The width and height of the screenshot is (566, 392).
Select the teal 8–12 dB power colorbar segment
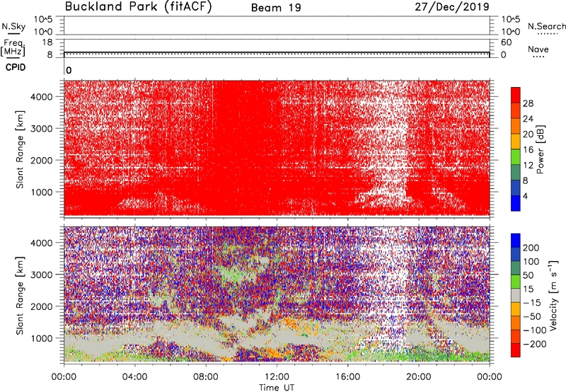tap(516, 173)
